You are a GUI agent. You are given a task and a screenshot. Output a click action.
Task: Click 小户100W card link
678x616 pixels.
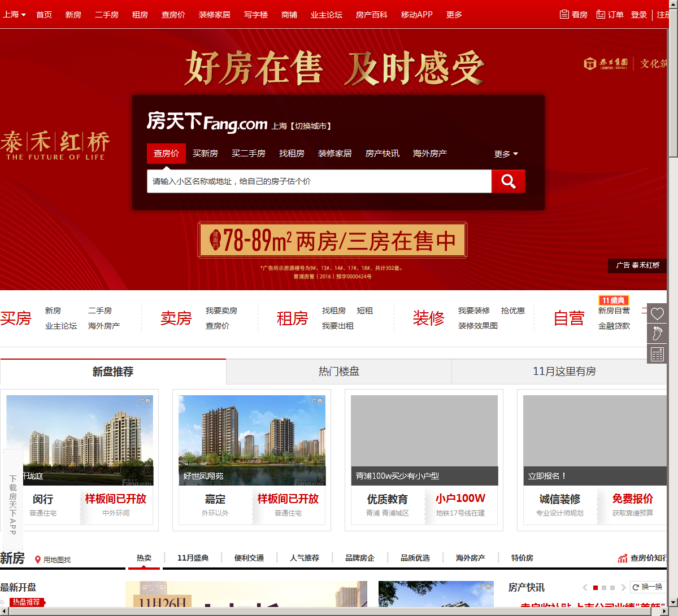coord(460,499)
